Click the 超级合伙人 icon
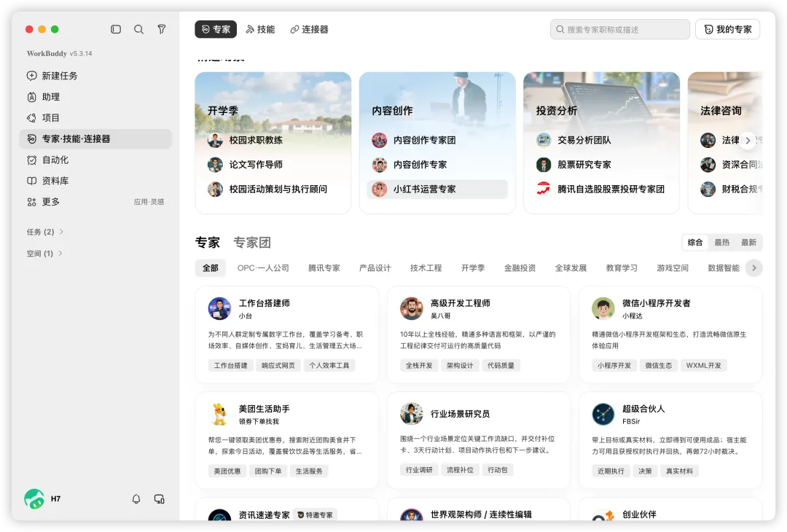This screenshot has height=532, width=787. point(603,414)
